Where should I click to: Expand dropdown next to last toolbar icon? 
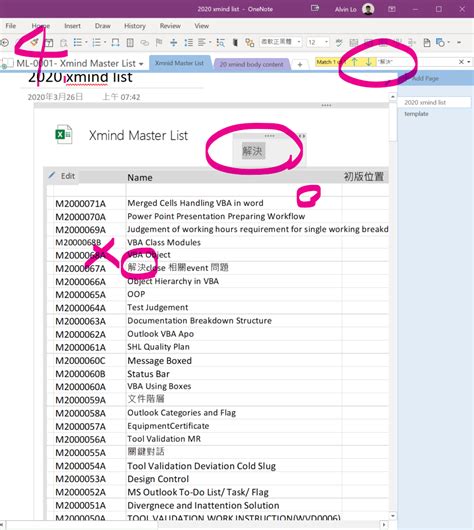449,42
